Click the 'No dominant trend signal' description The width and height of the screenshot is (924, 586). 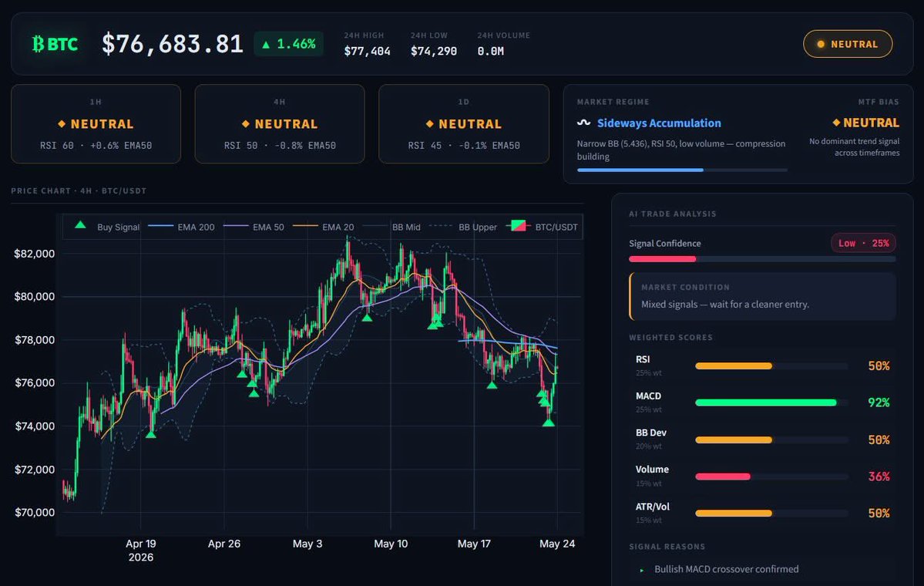click(x=855, y=146)
